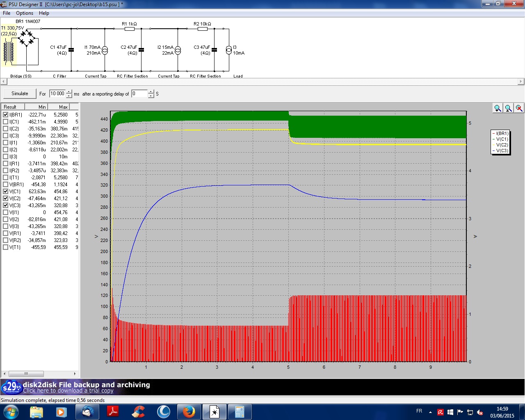Open the Options menu
The image size is (525, 420).
25,13
